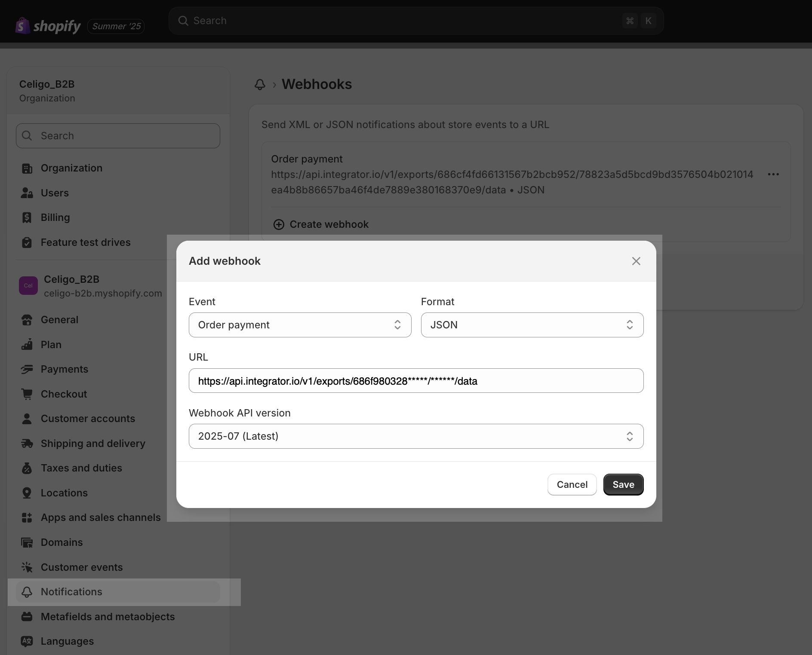Click the Payments icon
The height and width of the screenshot is (655, 812).
click(27, 369)
